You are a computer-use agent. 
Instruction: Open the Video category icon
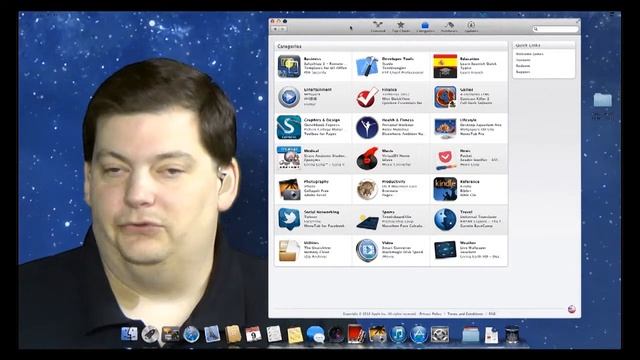coord(367,250)
